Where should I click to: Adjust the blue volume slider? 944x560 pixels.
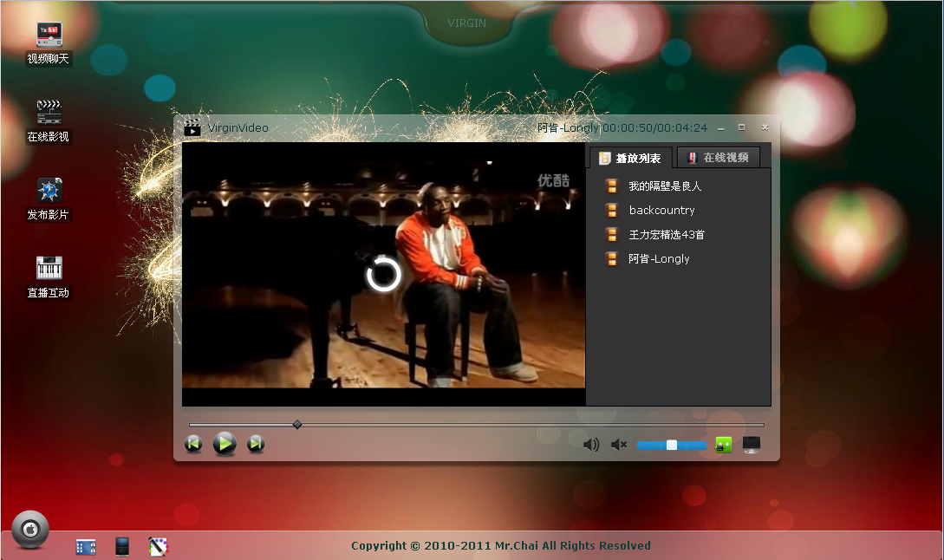[x=671, y=445]
